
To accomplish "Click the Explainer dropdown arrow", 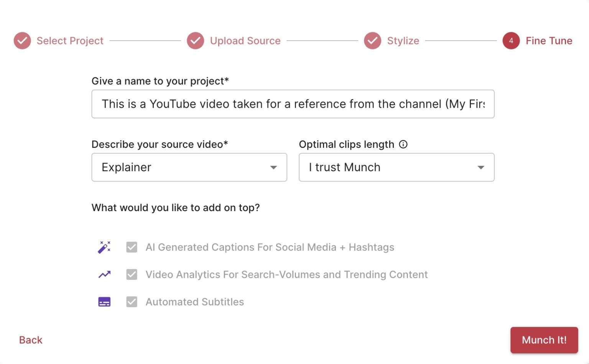I will pyautogui.click(x=273, y=167).
